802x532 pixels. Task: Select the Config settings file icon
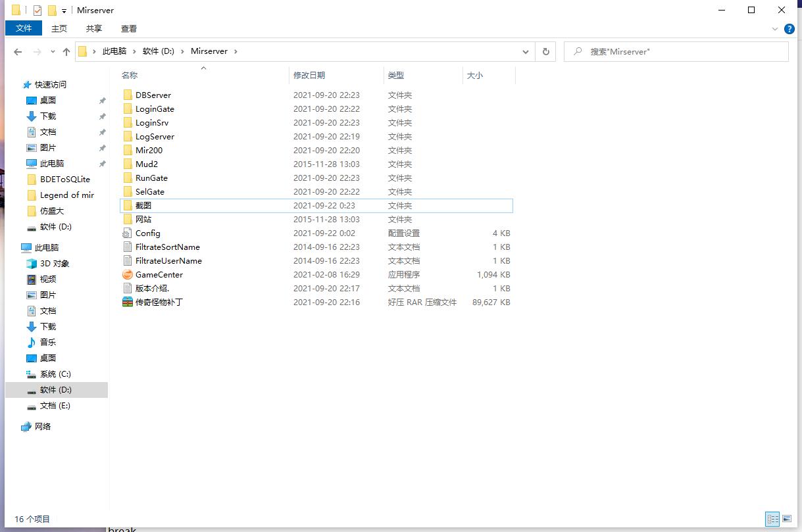pyautogui.click(x=128, y=233)
